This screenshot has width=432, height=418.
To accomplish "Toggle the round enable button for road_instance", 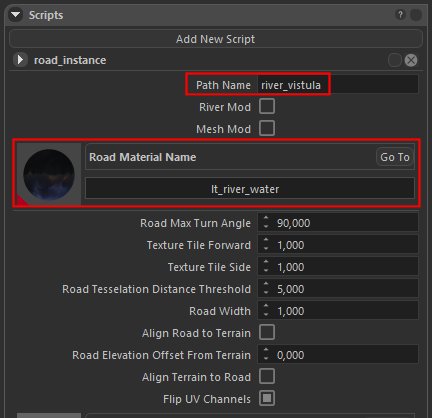I will point(395,60).
